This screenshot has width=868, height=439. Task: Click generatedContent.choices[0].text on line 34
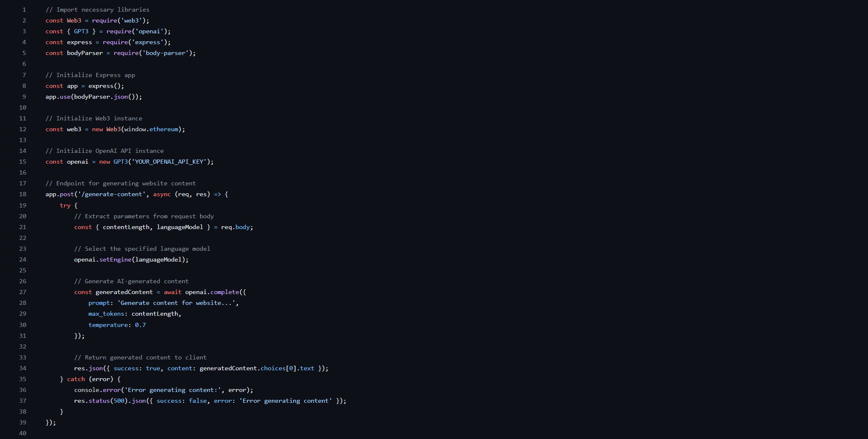point(257,368)
